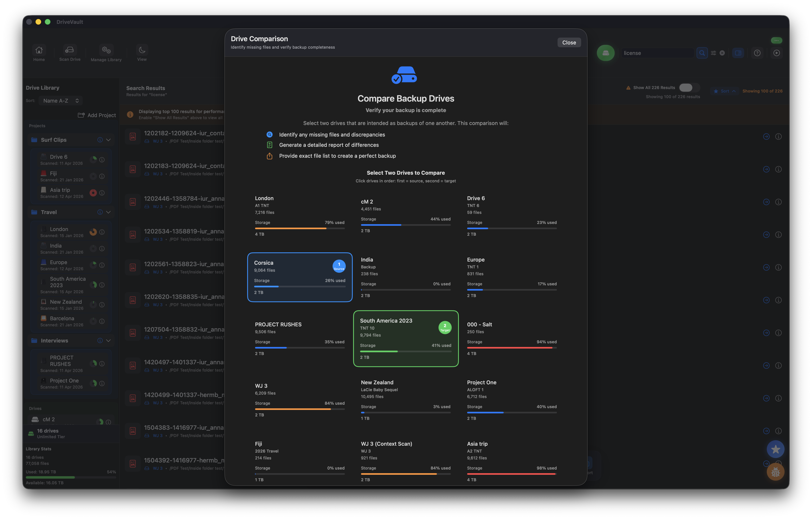The width and height of the screenshot is (812, 519).
Task: Click Add Project in Drive Library
Action: click(x=97, y=115)
